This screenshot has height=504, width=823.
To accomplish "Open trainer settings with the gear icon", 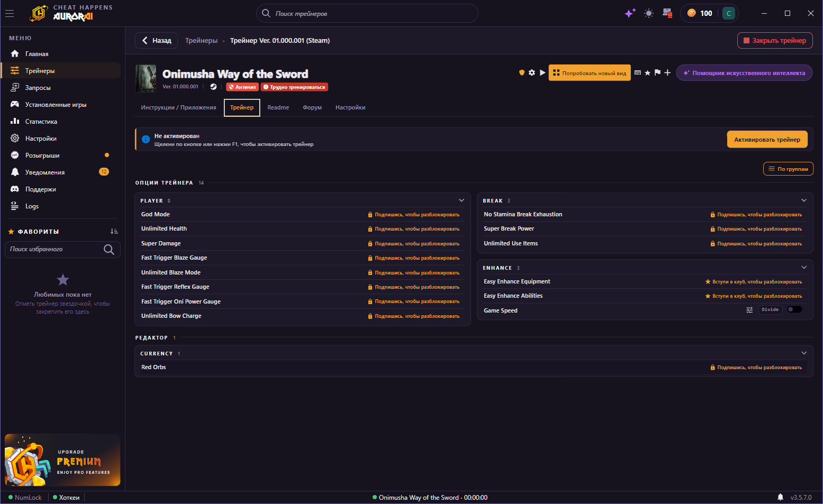I will click(532, 73).
